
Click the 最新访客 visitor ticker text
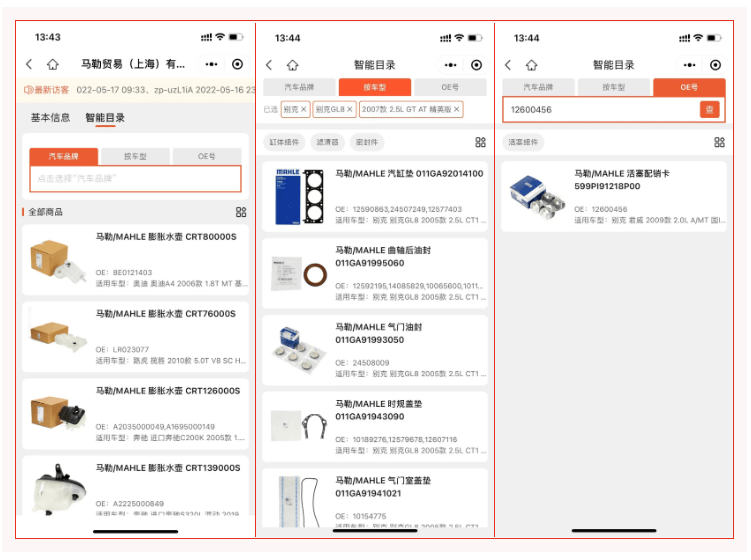165,90
